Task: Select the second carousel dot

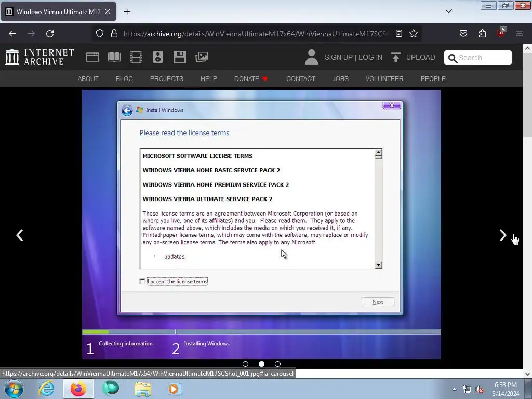Action: click(262, 364)
